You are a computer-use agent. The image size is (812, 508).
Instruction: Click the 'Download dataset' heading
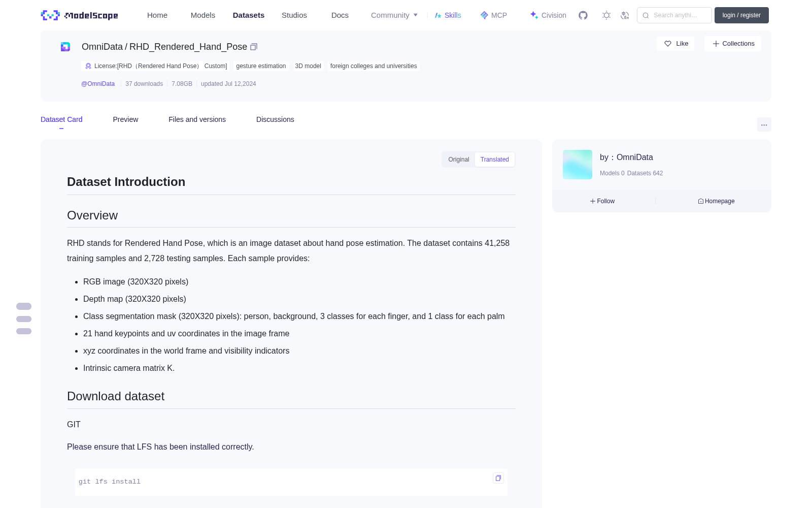coord(116,396)
